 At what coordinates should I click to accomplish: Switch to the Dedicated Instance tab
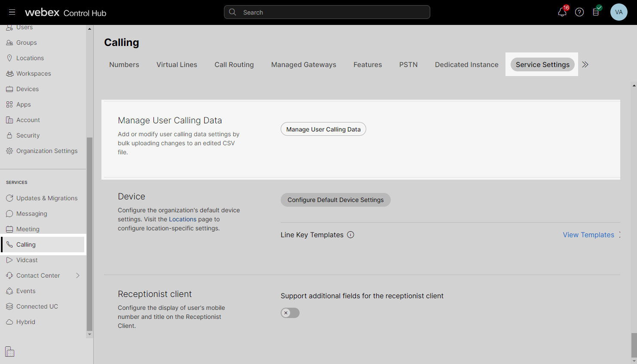point(467,64)
